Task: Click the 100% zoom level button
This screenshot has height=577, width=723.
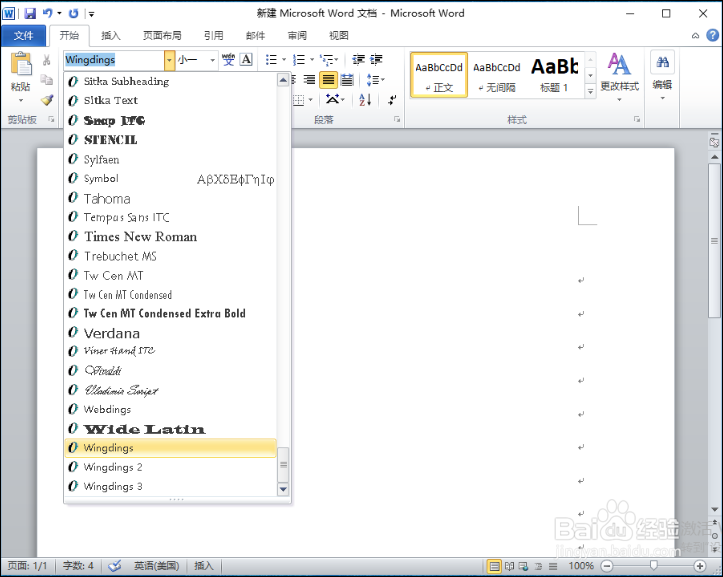Action: (x=581, y=566)
